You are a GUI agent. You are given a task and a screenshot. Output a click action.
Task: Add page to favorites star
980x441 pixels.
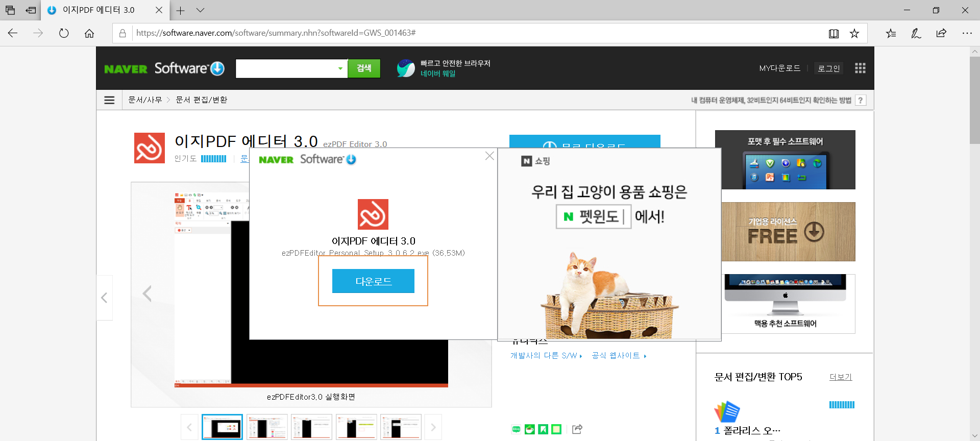pos(854,33)
